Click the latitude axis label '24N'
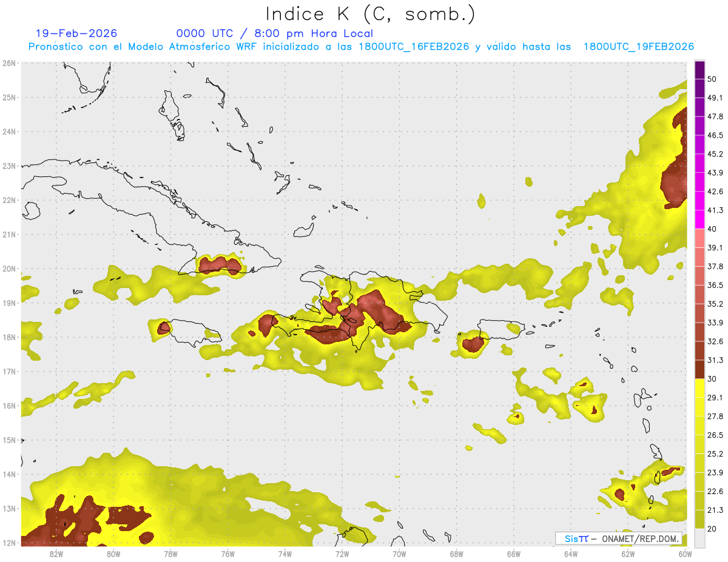Viewport: 728px width, 562px height. pyautogui.click(x=9, y=132)
